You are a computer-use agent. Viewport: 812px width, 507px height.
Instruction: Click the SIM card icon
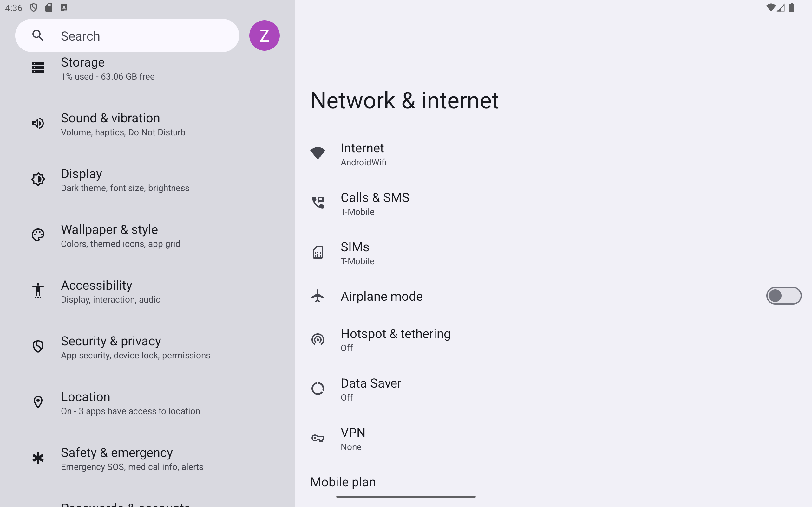tap(318, 252)
